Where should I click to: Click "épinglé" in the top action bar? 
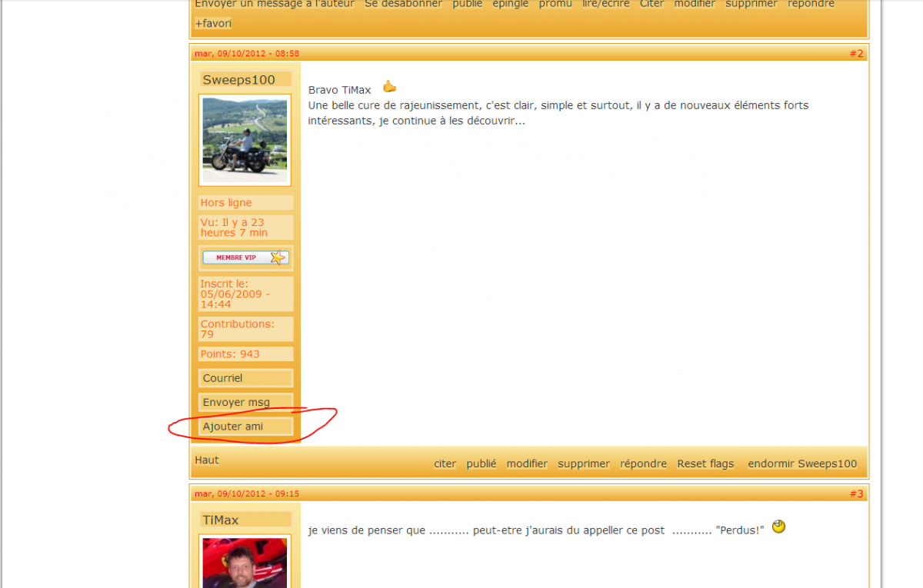(x=511, y=4)
